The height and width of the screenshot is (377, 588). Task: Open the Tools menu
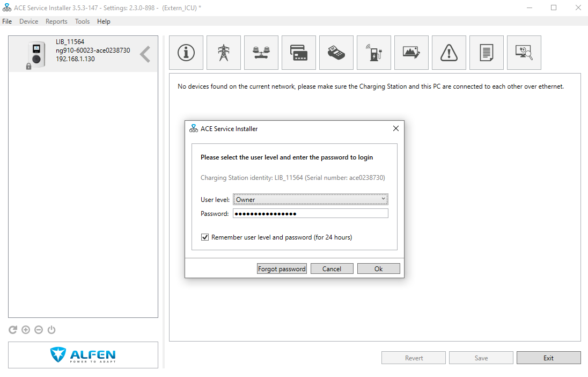(82, 21)
